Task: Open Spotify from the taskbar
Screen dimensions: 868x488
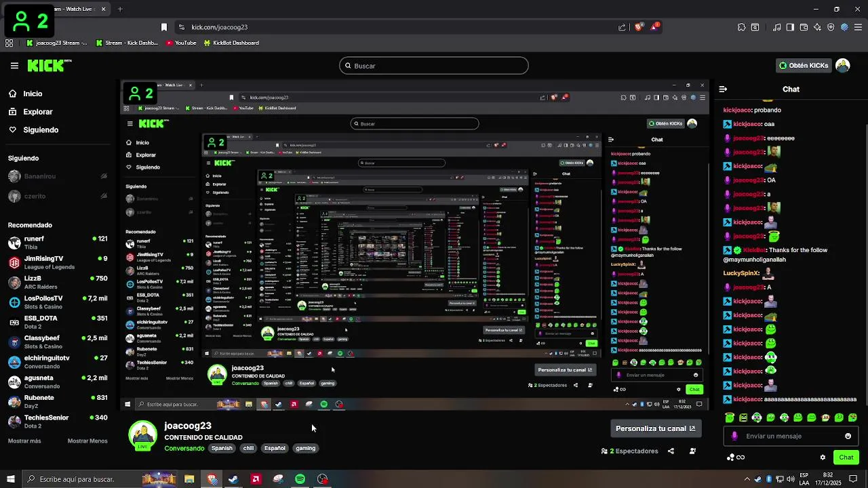Action: click(x=300, y=479)
